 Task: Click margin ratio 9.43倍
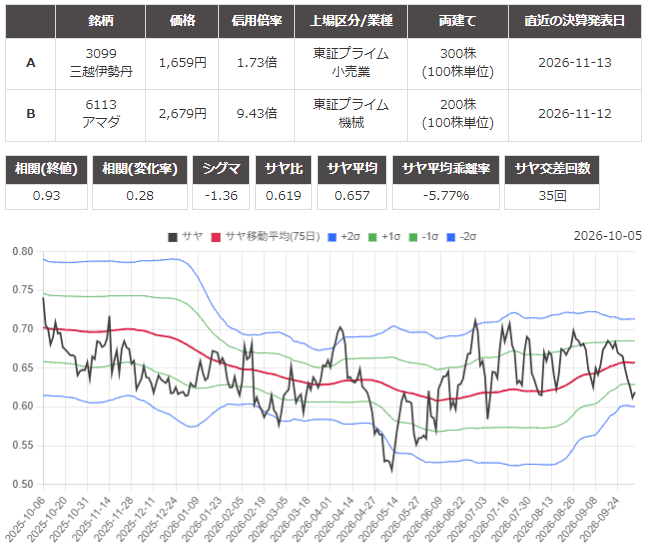tap(257, 114)
